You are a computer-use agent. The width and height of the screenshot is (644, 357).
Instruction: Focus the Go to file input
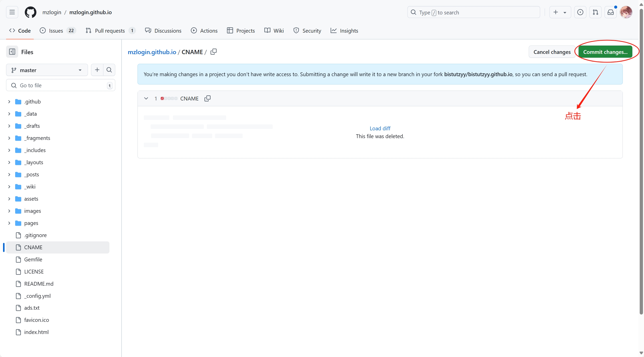coord(61,85)
